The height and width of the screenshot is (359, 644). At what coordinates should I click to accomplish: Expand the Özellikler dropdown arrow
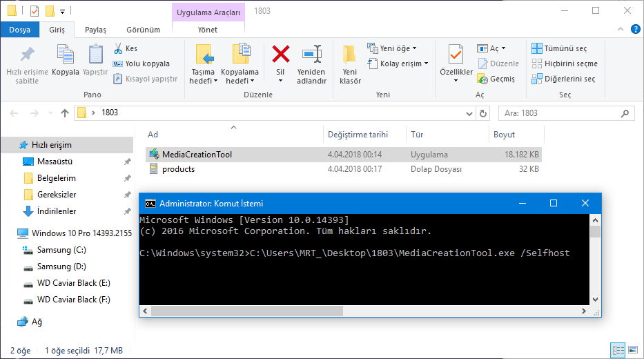tap(456, 81)
